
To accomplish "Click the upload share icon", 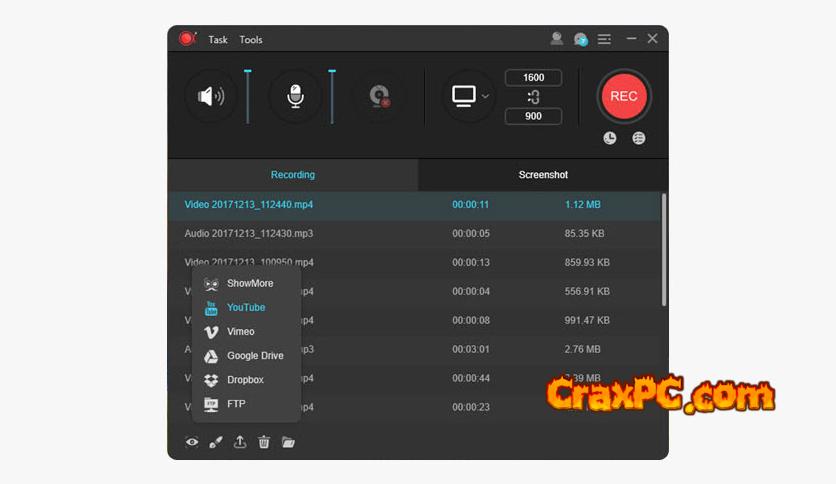I will (x=240, y=442).
